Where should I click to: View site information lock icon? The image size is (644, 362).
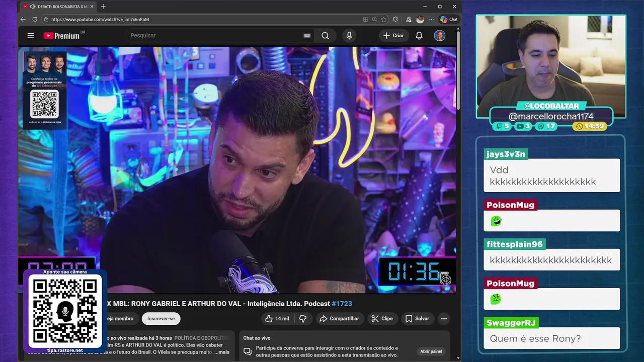click(x=46, y=19)
